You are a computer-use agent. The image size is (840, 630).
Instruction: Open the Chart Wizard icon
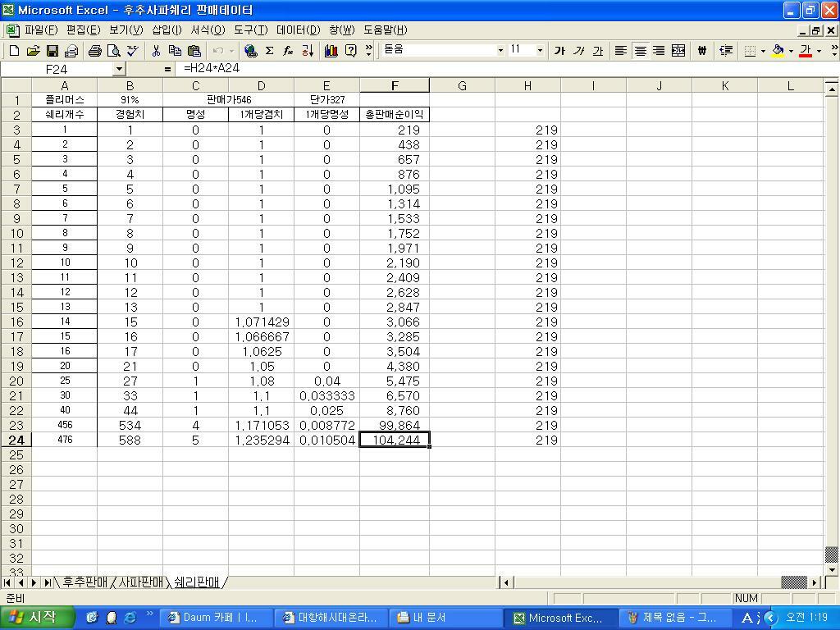tap(331, 51)
